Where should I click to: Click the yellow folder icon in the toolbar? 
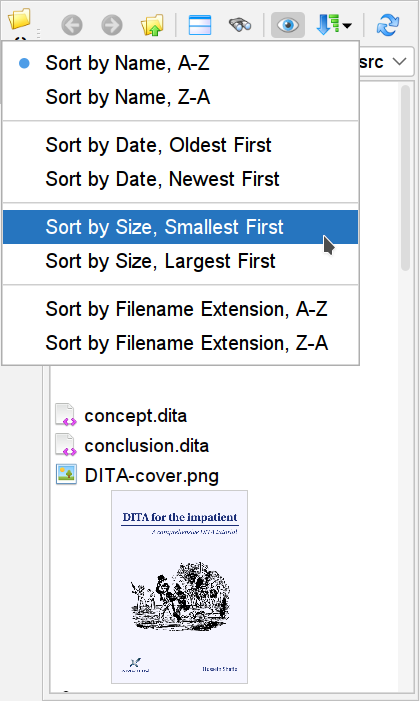tap(19, 19)
